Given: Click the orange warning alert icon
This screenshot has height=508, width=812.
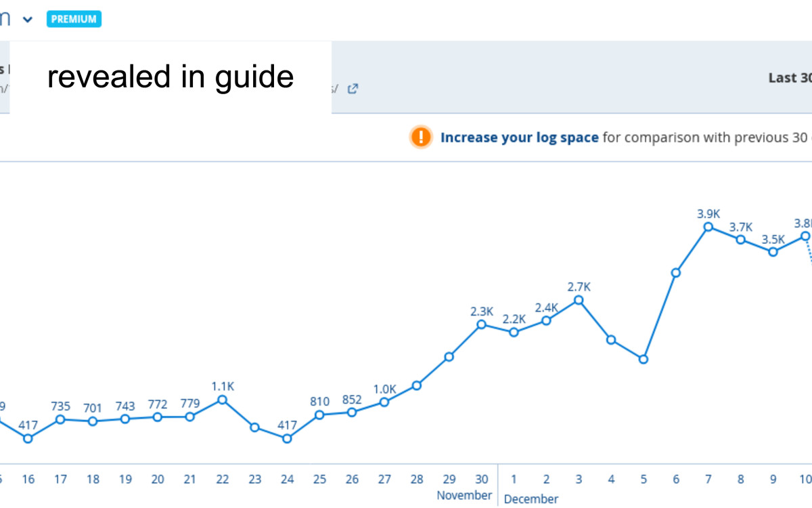Looking at the screenshot, I should tap(420, 137).
